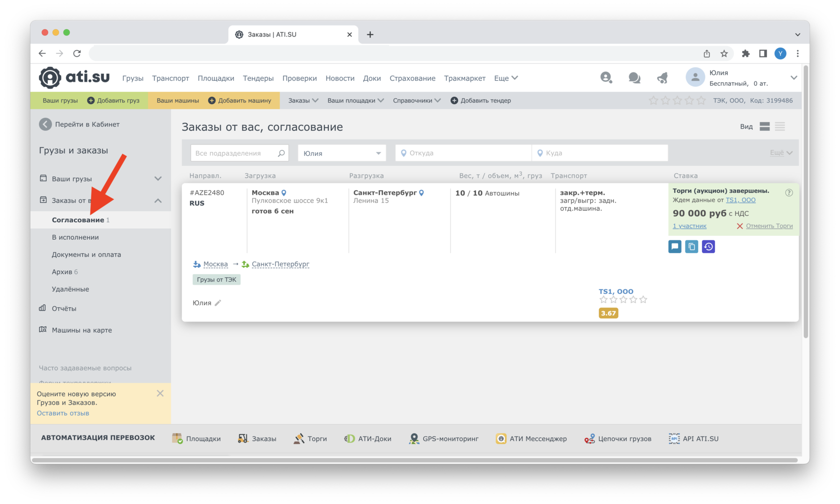Select Документы и оплата in sidebar

(x=86, y=254)
